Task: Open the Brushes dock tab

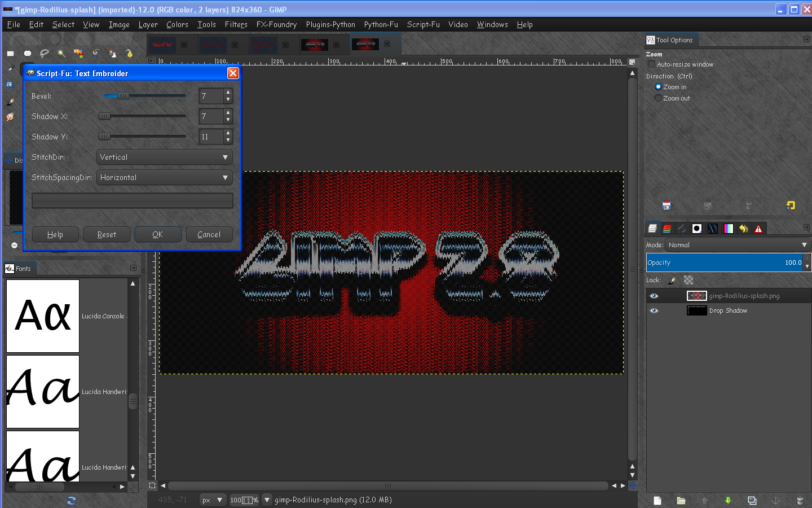Action: 697,229
